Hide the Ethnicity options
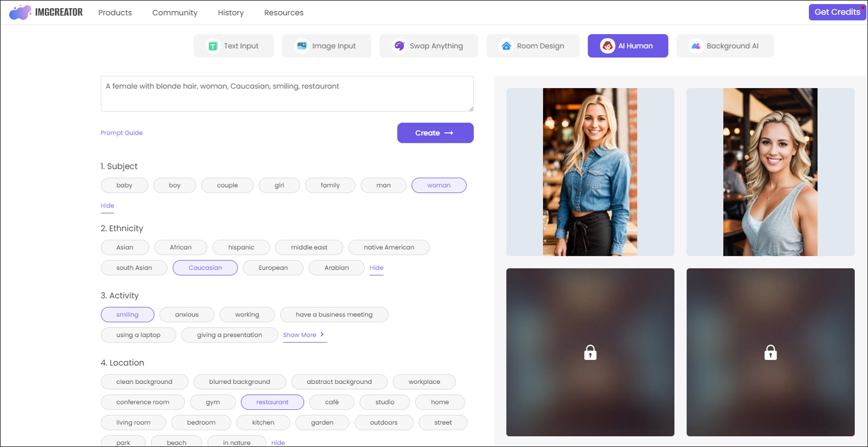Viewport: 868px width, 447px height. (376, 268)
